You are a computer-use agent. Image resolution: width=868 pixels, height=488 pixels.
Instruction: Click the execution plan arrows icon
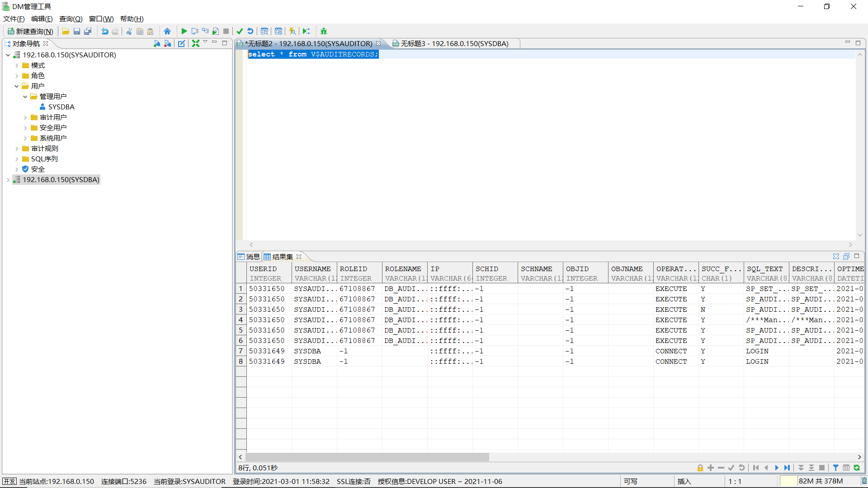307,31
